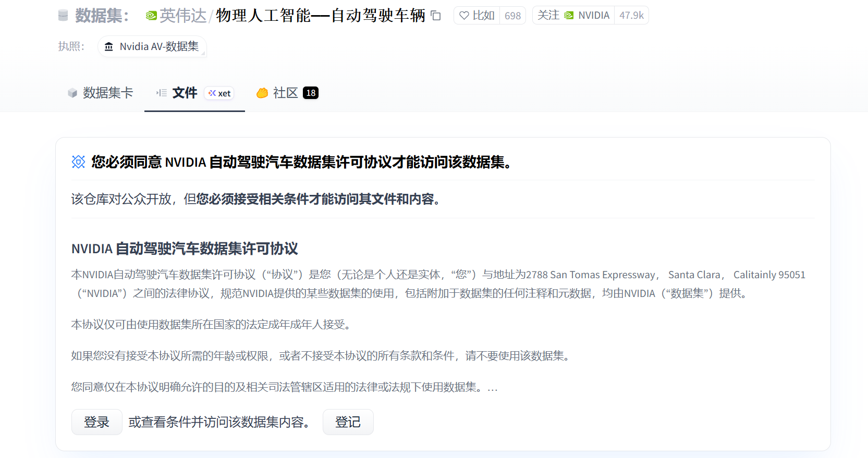The height and width of the screenshot is (458, 868).
Task: Click the NVIDIA logo in the 关注 button
Action: tap(569, 16)
